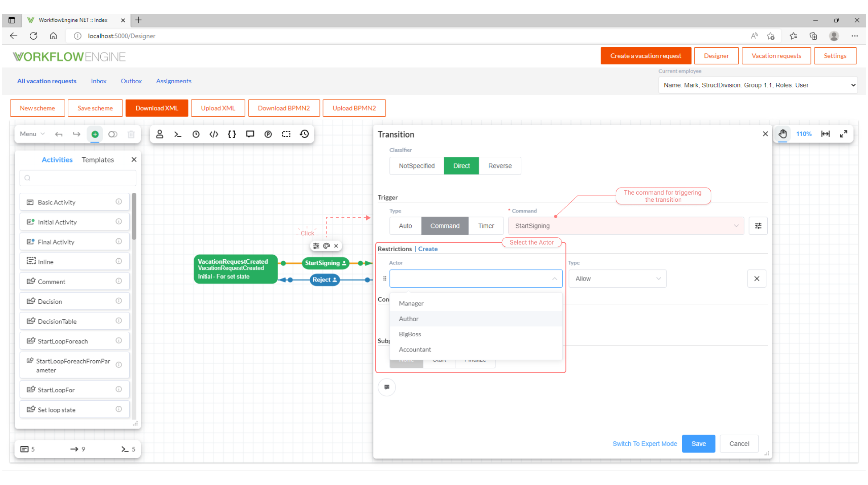The width and height of the screenshot is (868, 485).
Task: Open command settings sliders icon
Action: click(758, 226)
